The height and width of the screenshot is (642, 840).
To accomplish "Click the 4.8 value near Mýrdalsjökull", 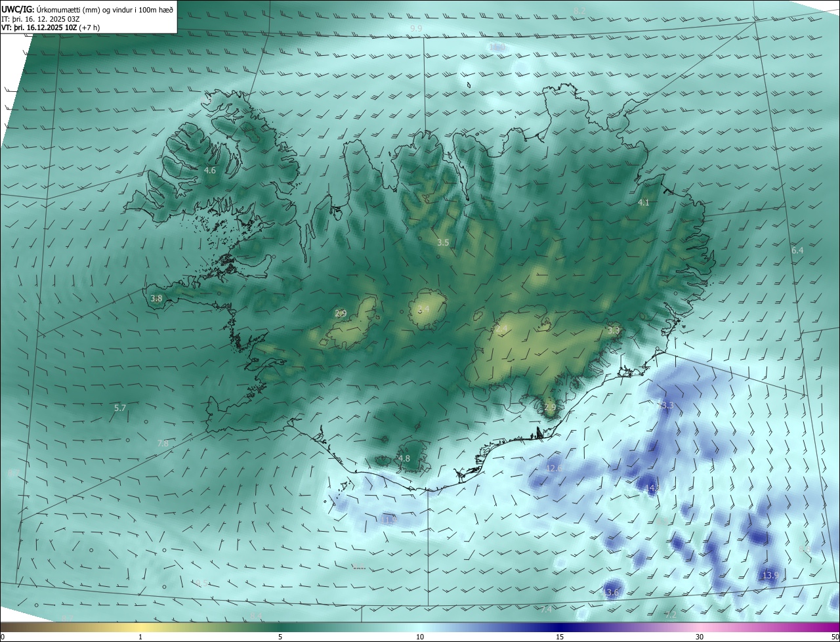I will (404, 458).
